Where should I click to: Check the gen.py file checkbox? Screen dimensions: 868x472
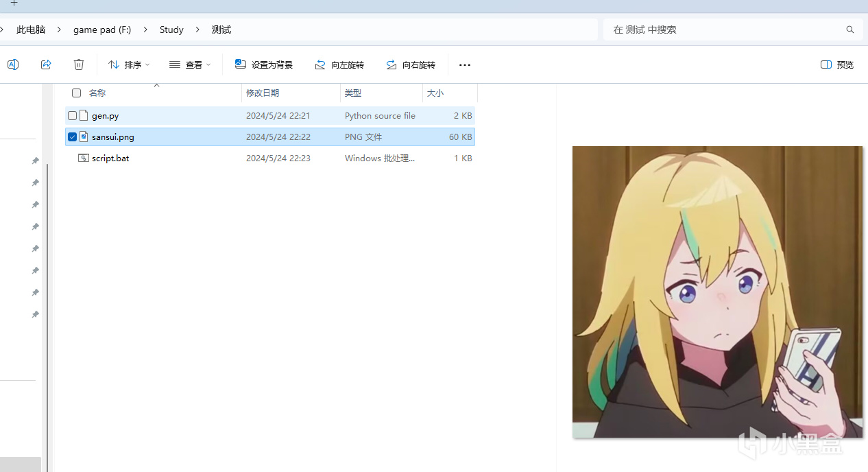pos(72,116)
